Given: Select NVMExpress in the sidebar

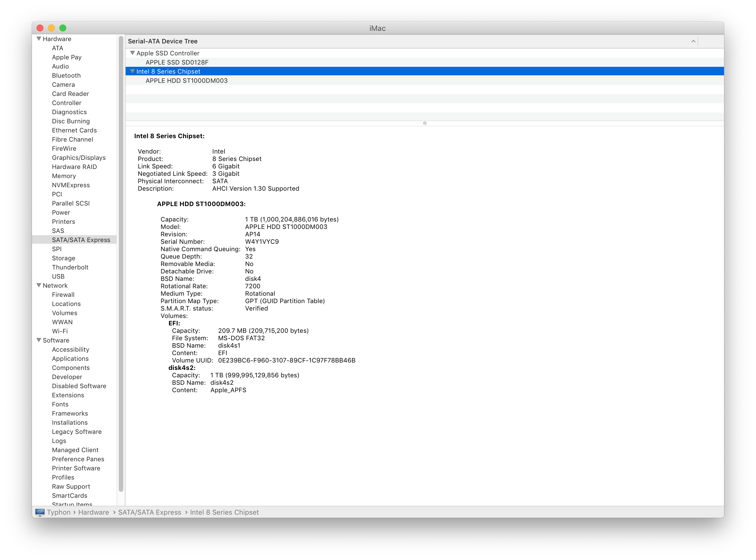Looking at the screenshot, I should 71,186.
